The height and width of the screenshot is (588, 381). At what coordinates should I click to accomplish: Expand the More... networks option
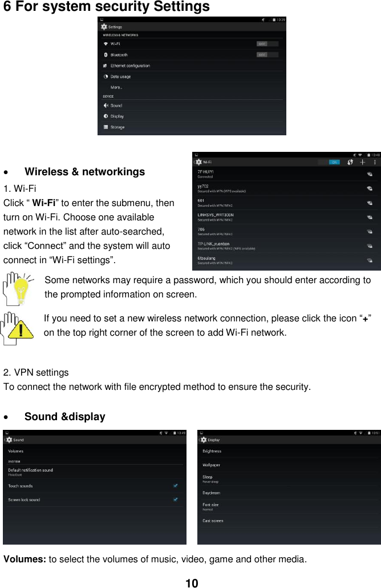click(192, 87)
